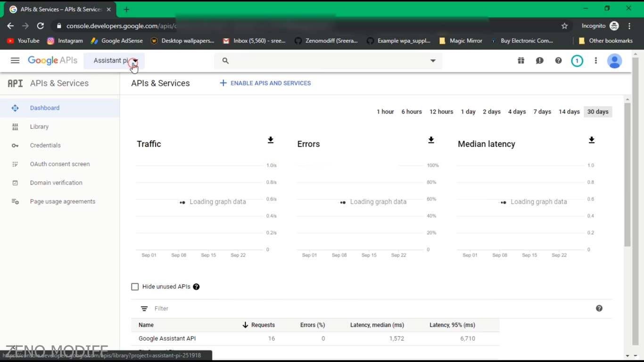Image resolution: width=644 pixels, height=362 pixels.
Task: Click the search magnifier icon
Action: pos(225,60)
